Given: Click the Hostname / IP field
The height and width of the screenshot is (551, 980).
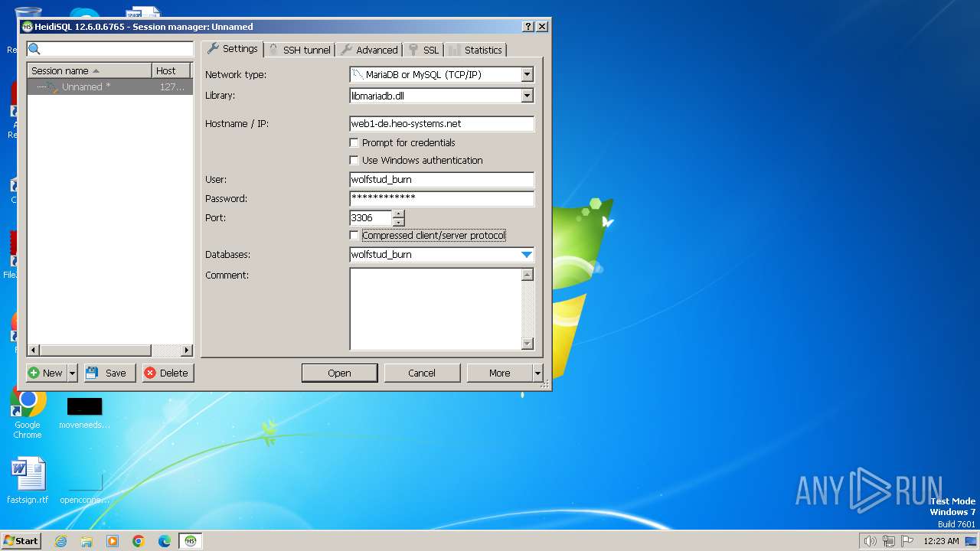Looking at the screenshot, I should (442, 124).
